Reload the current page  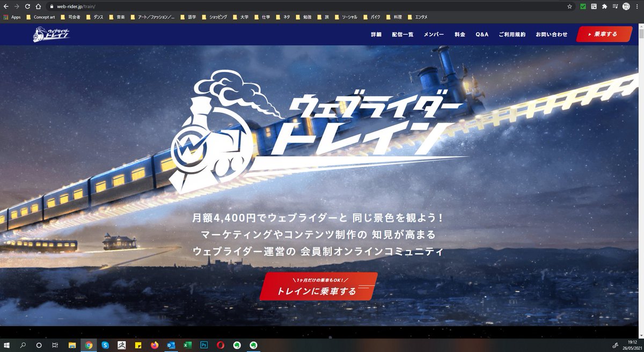coord(27,6)
